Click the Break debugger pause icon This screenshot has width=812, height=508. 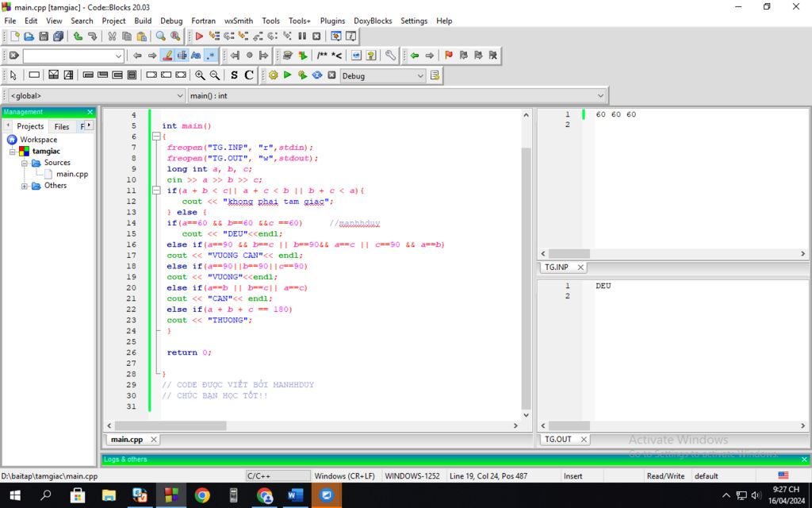point(302,37)
